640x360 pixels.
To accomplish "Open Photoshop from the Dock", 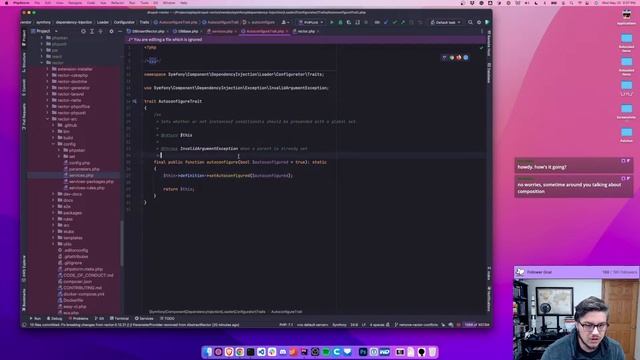I will [363, 352].
